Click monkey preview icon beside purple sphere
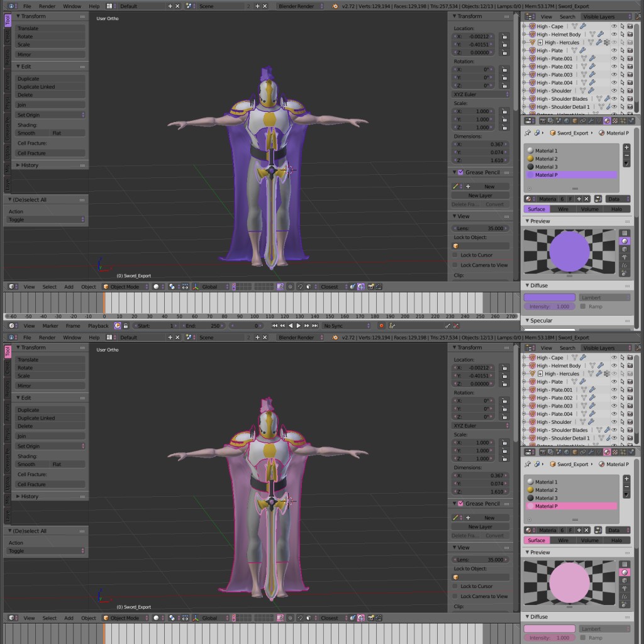This screenshot has height=644, width=644. 625,257
